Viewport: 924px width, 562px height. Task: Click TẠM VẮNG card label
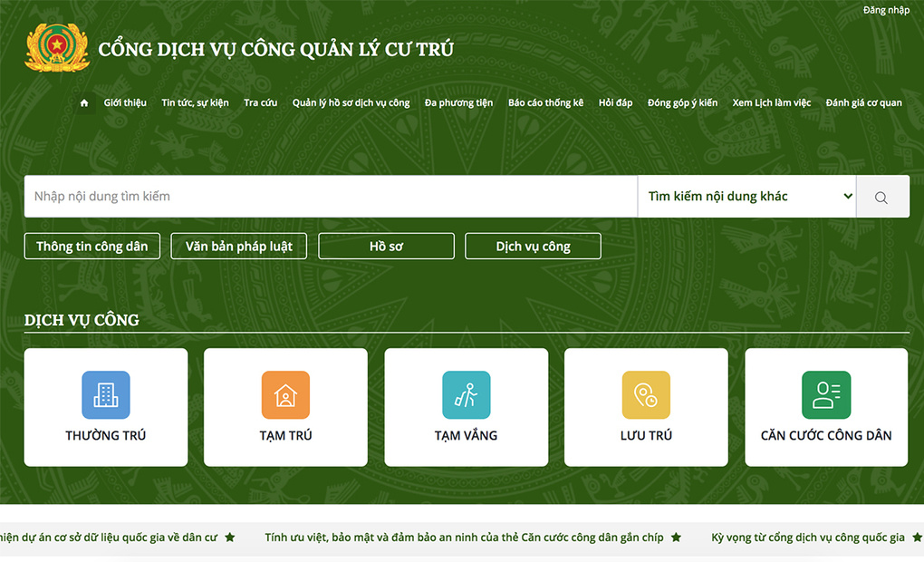pos(467,435)
